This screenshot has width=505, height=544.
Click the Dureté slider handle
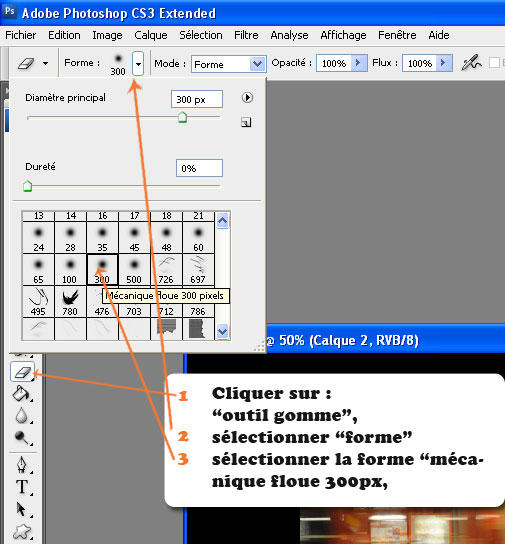27,186
